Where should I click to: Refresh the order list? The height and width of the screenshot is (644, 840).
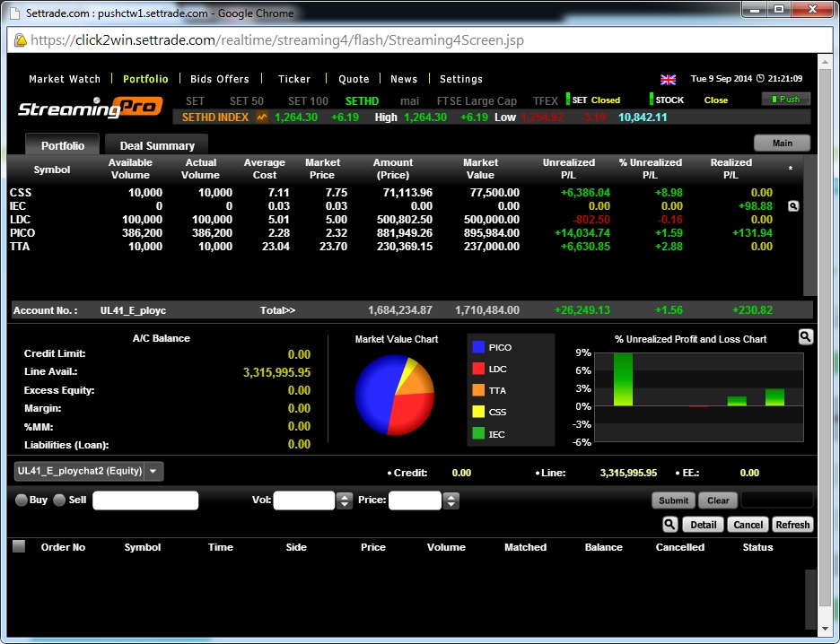click(x=792, y=525)
